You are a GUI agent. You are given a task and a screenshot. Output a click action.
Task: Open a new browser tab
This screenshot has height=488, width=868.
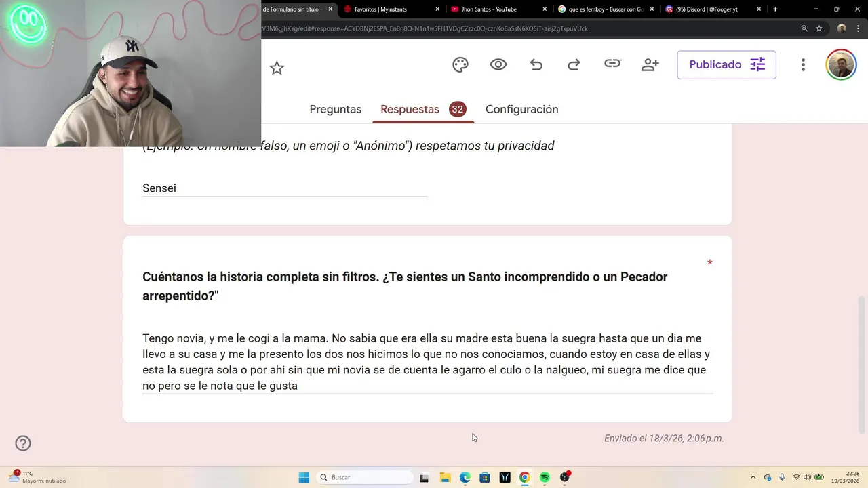775,9
